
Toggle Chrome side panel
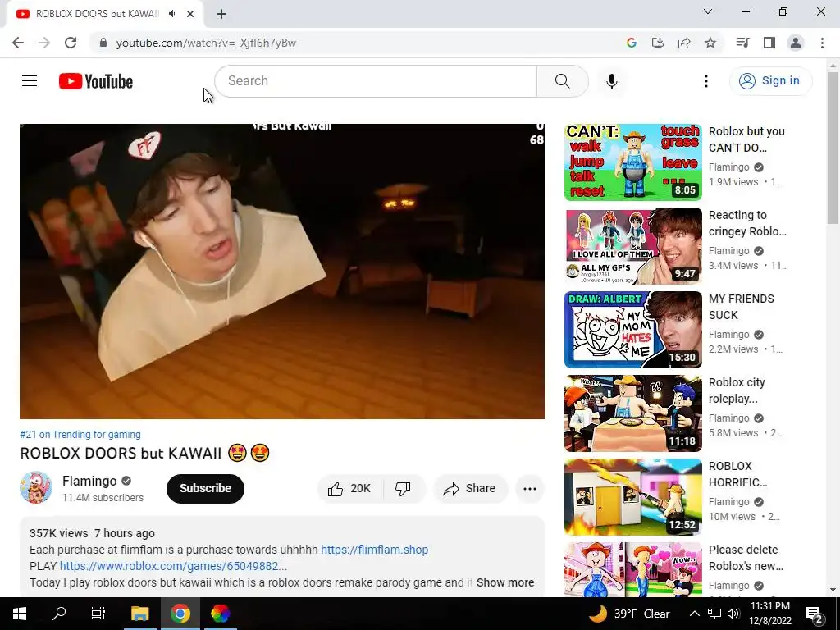(769, 43)
